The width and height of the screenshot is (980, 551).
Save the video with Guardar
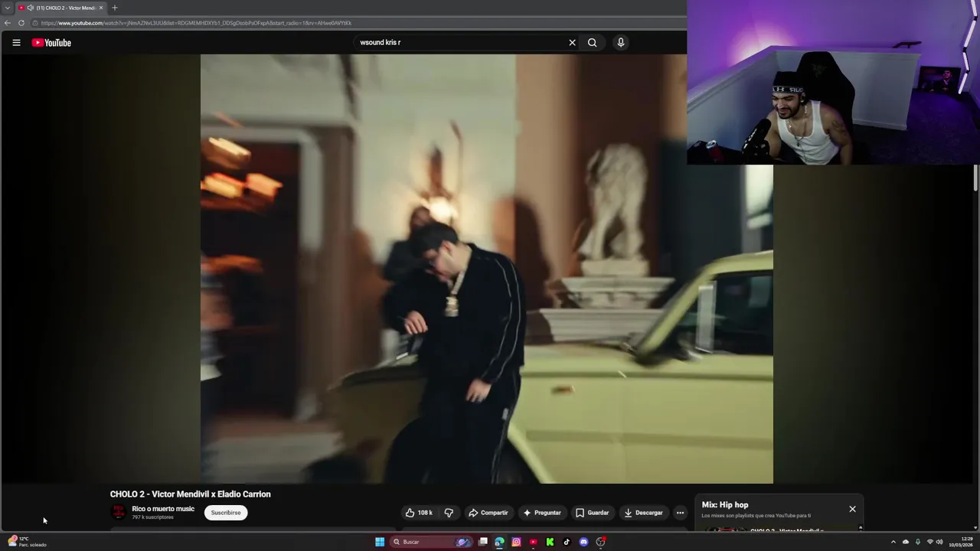click(x=592, y=513)
